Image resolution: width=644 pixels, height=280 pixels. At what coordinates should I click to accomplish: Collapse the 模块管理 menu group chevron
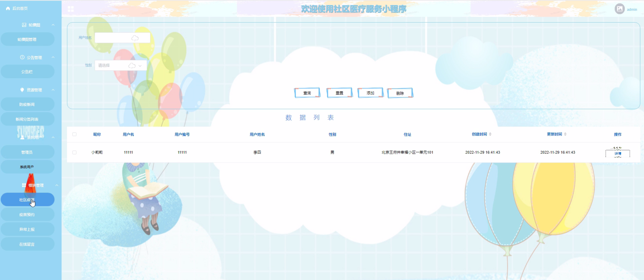tap(57, 185)
